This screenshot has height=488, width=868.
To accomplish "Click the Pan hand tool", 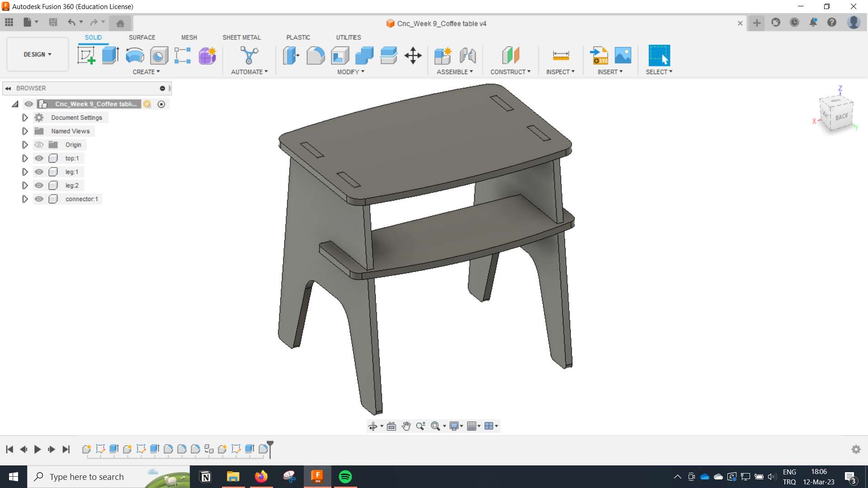I will coord(406,426).
